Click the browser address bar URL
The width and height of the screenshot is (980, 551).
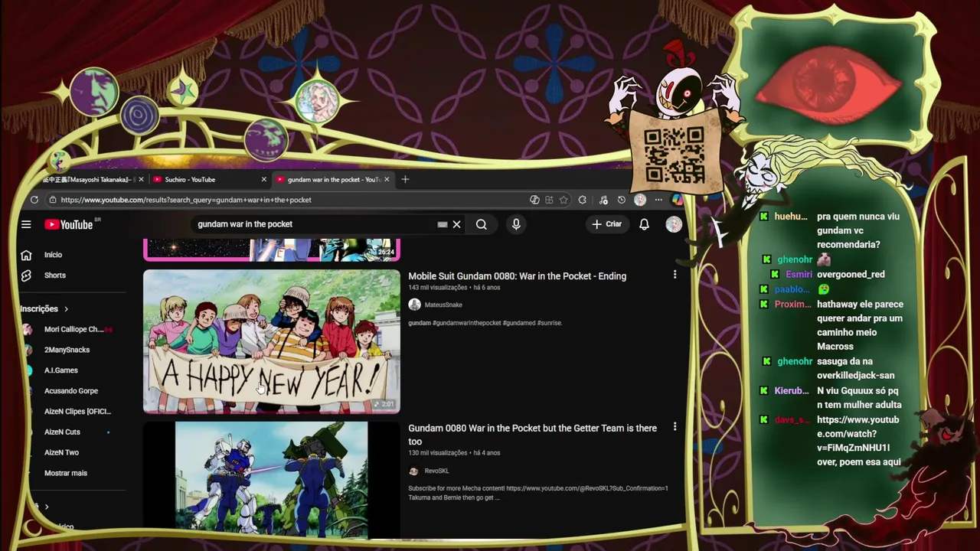(x=186, y=200)
